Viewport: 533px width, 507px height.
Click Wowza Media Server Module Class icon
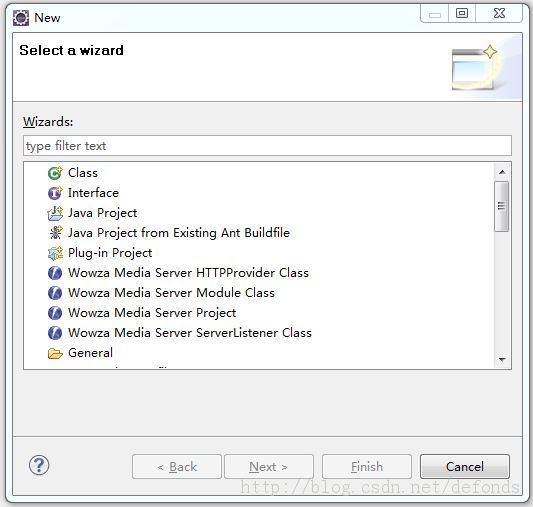[55, 293]
